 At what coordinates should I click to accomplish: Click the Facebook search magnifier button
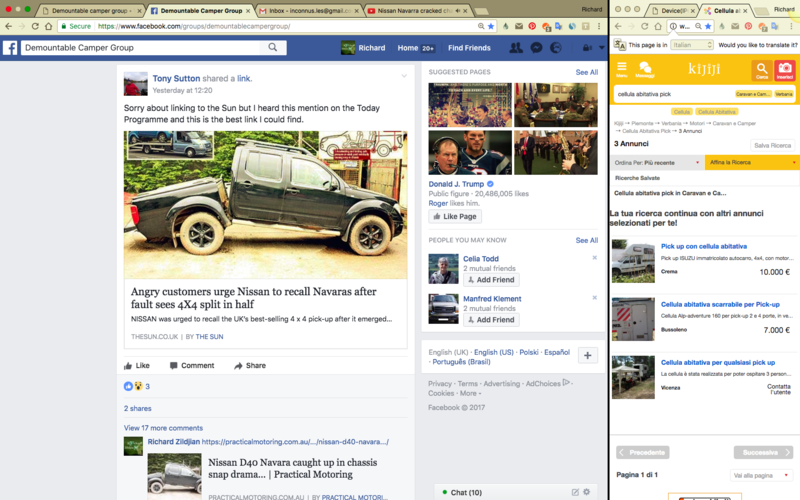272,47
